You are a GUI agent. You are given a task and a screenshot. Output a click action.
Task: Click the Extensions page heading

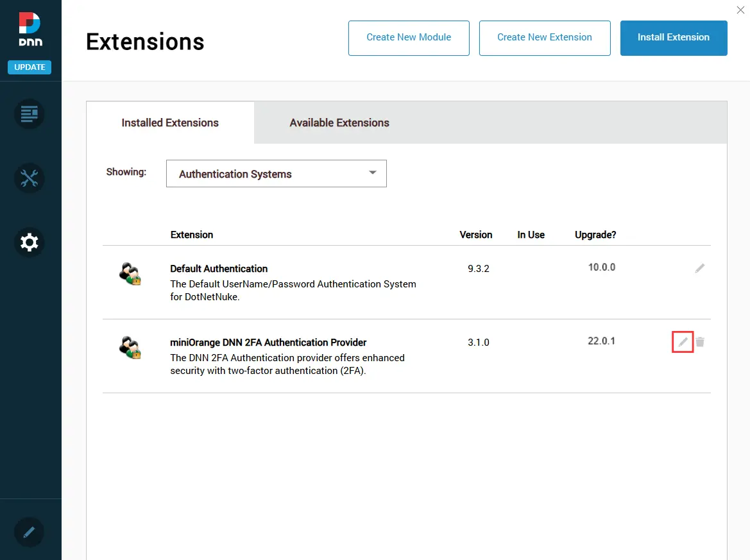(145, 42)
